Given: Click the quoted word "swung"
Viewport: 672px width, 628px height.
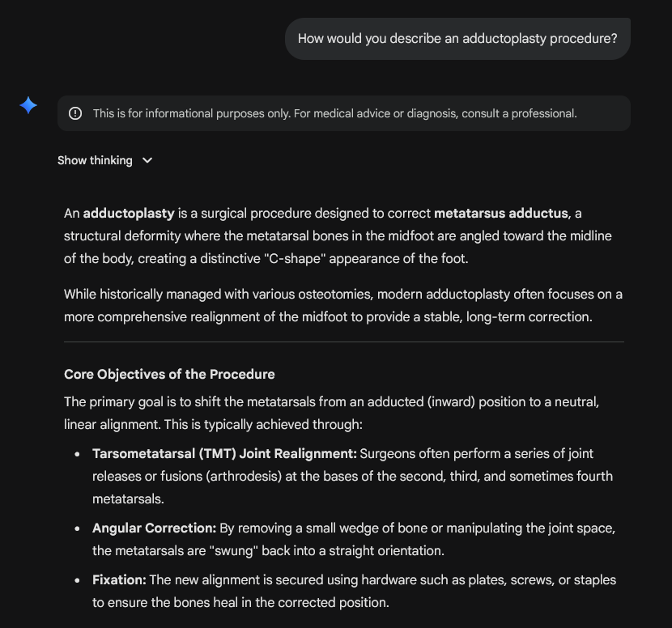Looking at the screenshot, I should [233, 551].
